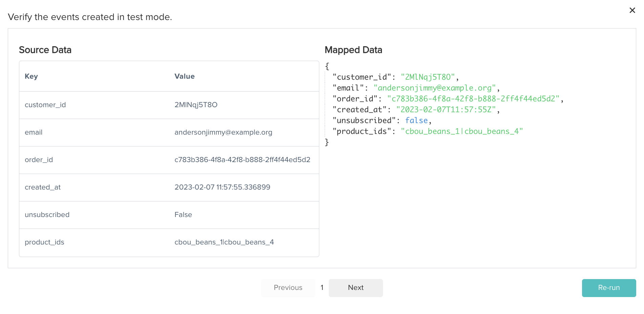Click cbou_beans_1|cbou_beans_4 in source table
Screen dimensions: 644x314
[224, 242]
